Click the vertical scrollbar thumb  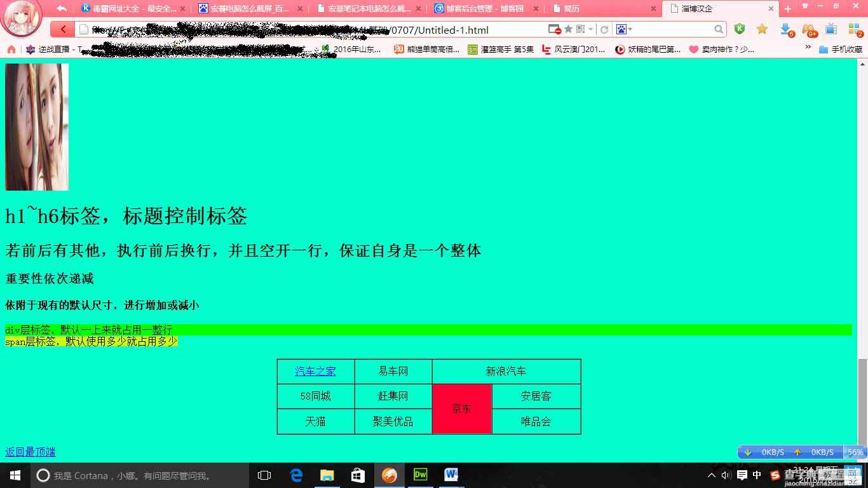pos(862,402)
